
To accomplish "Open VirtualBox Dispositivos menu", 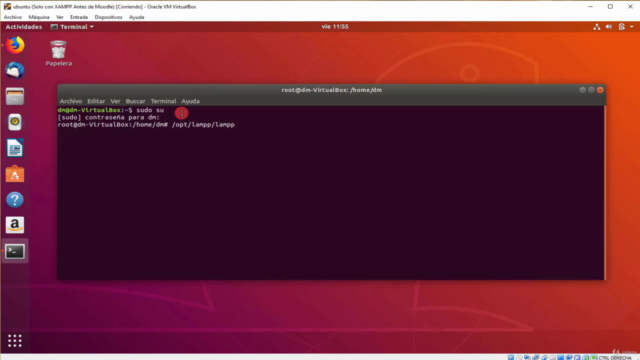I will click(x=108, y=17).
